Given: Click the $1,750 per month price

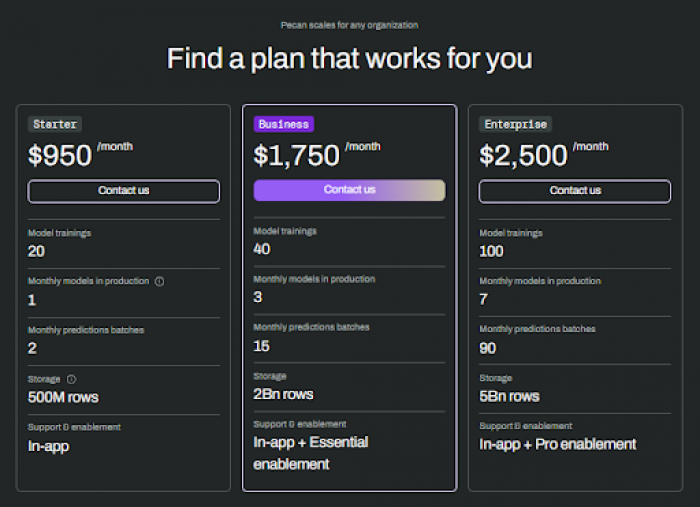Looking at the screenshot, I should tap(317, 154).
